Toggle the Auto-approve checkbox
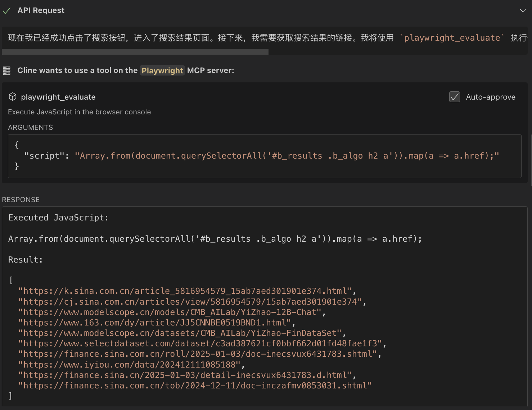Image resolution: width=532 pixels, height=410 pixels. point(455,97)
